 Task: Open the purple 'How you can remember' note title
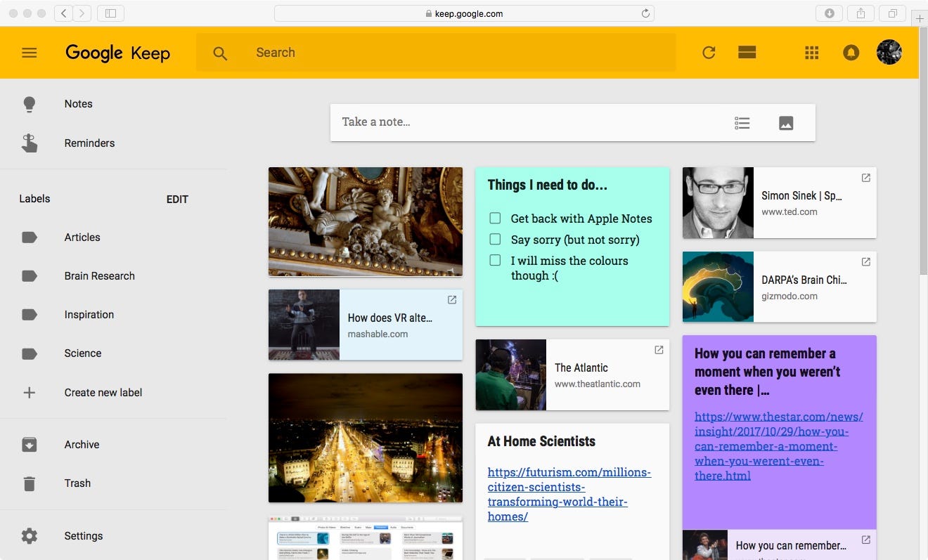click(x=768, y=372)
